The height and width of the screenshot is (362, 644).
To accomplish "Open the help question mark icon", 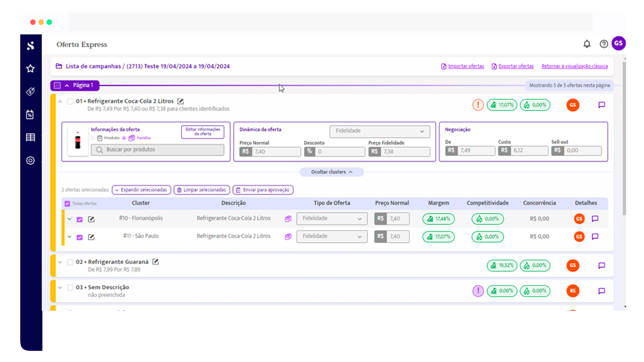I will (x=604, y=44).
